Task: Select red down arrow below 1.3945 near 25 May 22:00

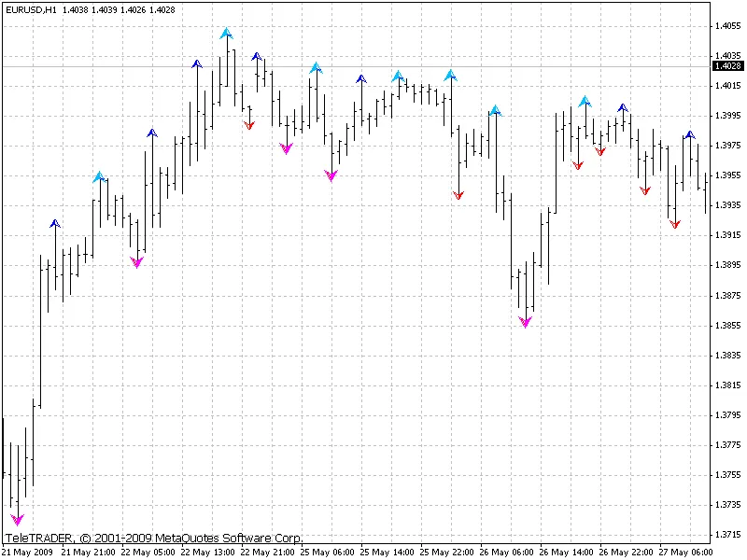Action: tap(458, 195)
